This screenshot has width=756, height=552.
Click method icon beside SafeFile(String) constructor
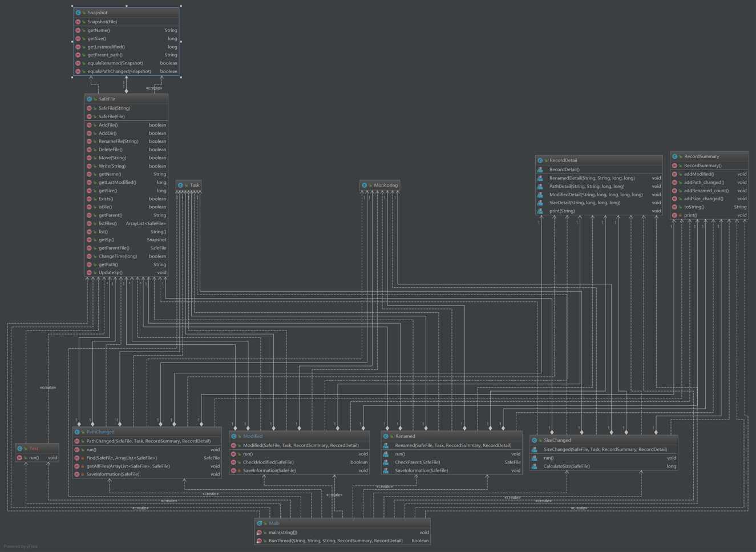pos(89,108)
